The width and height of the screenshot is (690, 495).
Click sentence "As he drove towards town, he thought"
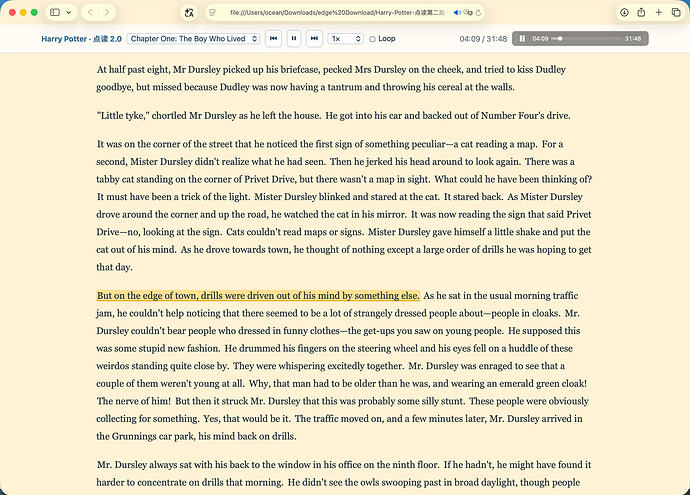pos(344,258)
